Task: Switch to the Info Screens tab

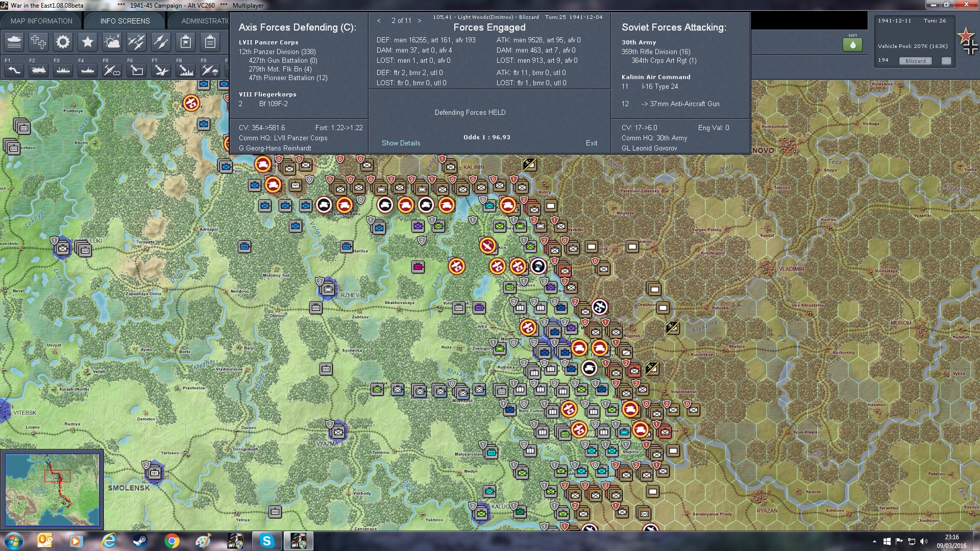Action: [125, 21]
